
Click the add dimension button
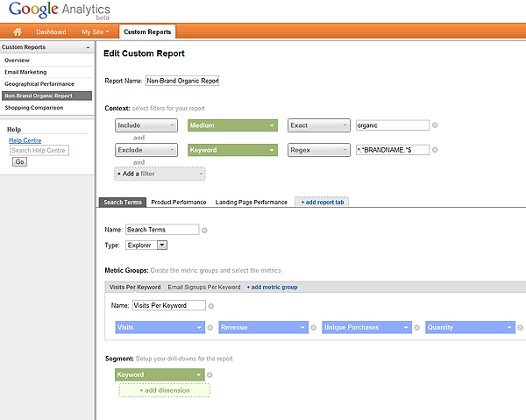pos(165,390)
